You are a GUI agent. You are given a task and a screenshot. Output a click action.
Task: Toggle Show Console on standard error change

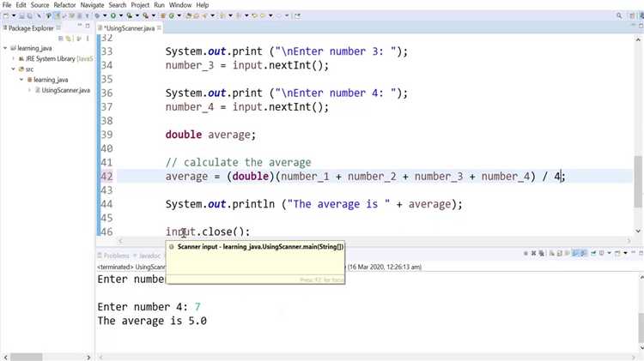tap(583, 253)
